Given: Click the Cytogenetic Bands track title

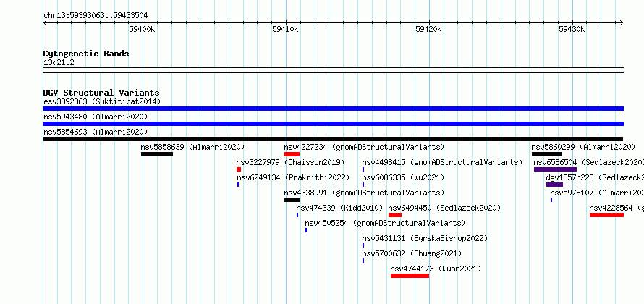Looking at the screenshot, I should (x=86, y=54).
